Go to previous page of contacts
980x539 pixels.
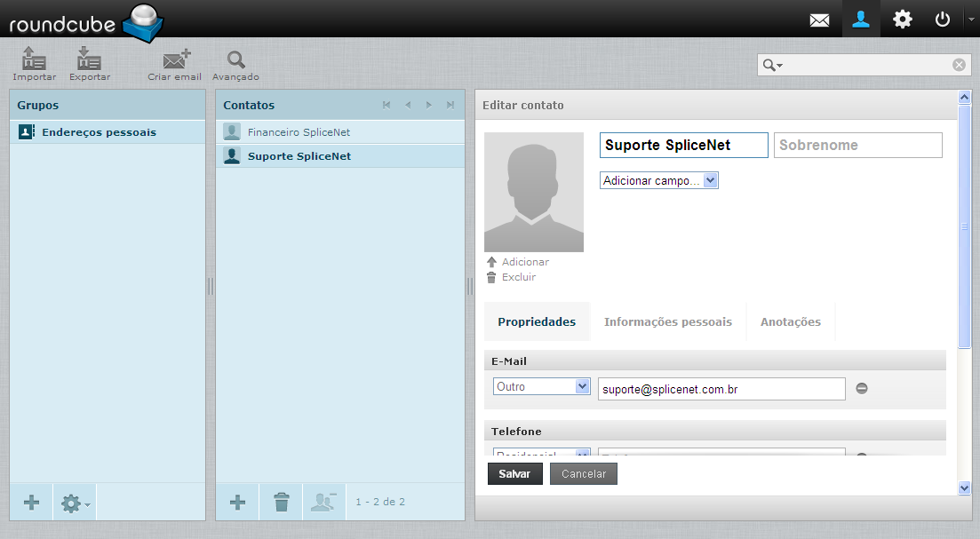pyautogui.click(x=408, y=105)
